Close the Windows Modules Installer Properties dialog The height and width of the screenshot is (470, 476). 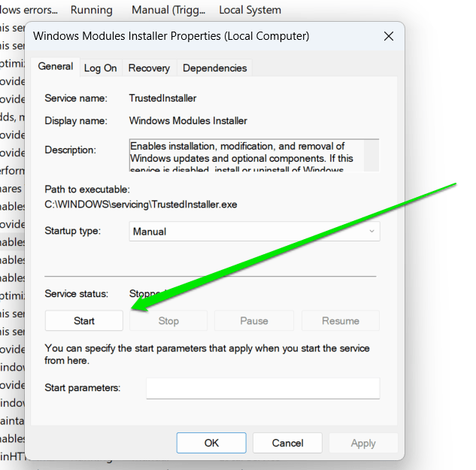click(x=389, y=36)
